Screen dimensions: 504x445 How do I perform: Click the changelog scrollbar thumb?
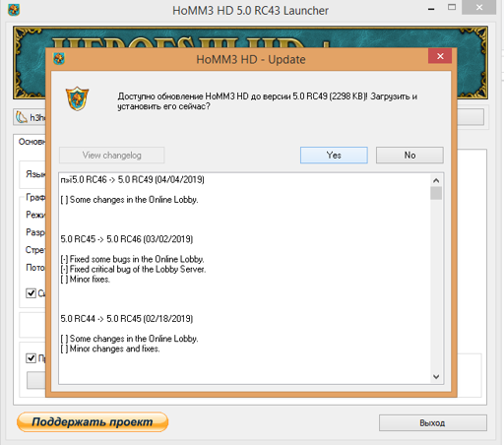click(x=436, y=193)
